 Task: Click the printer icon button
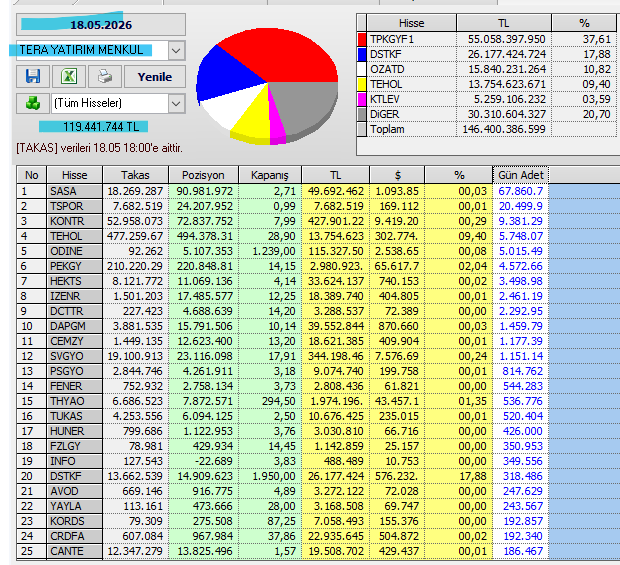105,76
